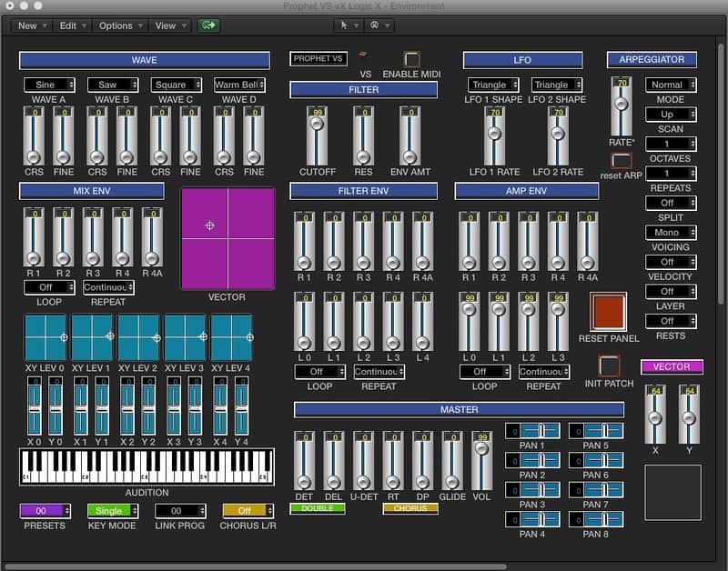Click the XY LEV 1 pad
The width and height of the screenshot is (728, 571).
pyautogui.click(x=92, y=337)
